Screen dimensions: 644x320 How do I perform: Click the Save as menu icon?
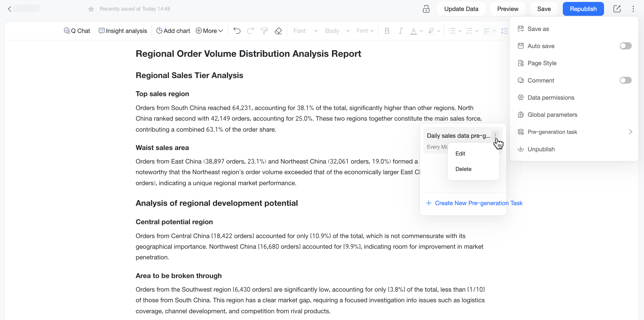(x=521, y=29)
